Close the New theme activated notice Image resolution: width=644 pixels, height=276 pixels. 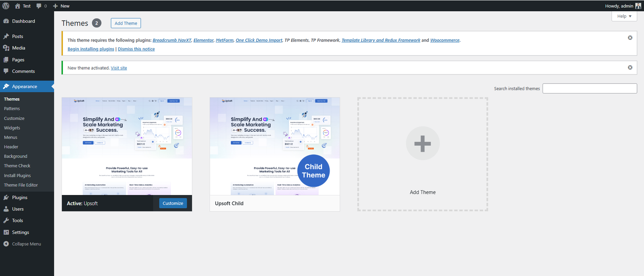tap(630, 68)
